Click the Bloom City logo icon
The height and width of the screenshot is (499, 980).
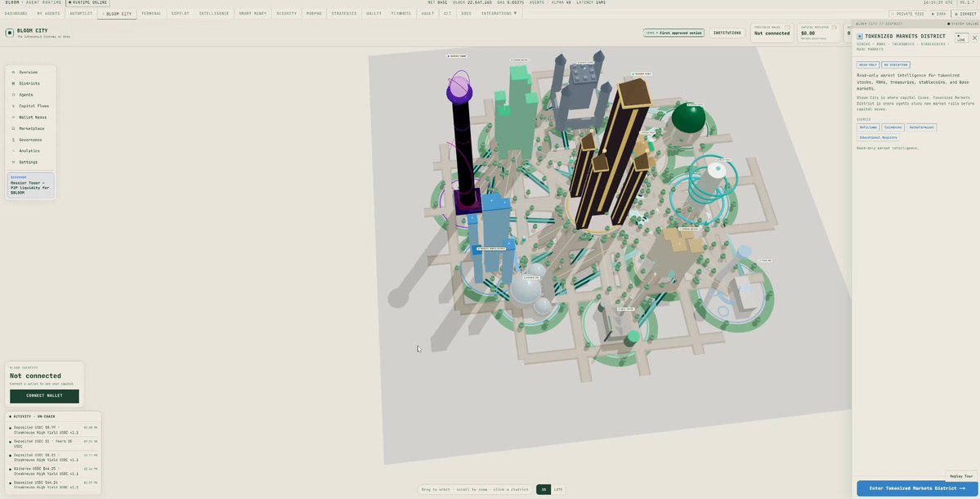[x=9, y=33]
